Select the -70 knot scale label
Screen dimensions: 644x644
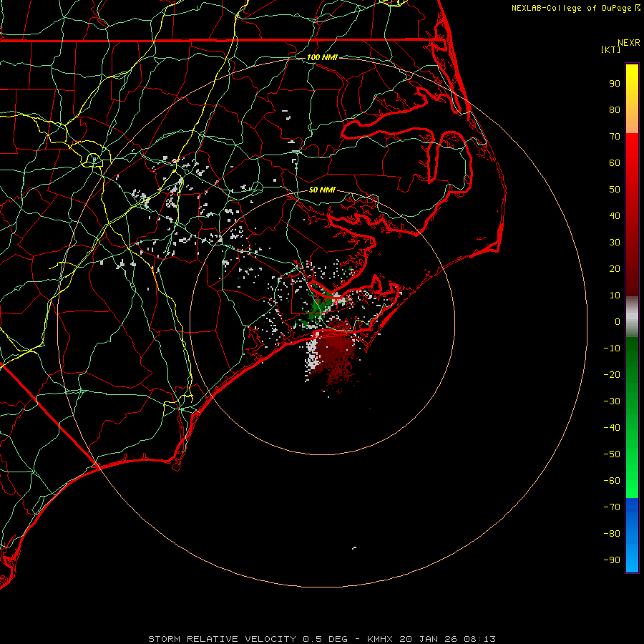[612, 507]
